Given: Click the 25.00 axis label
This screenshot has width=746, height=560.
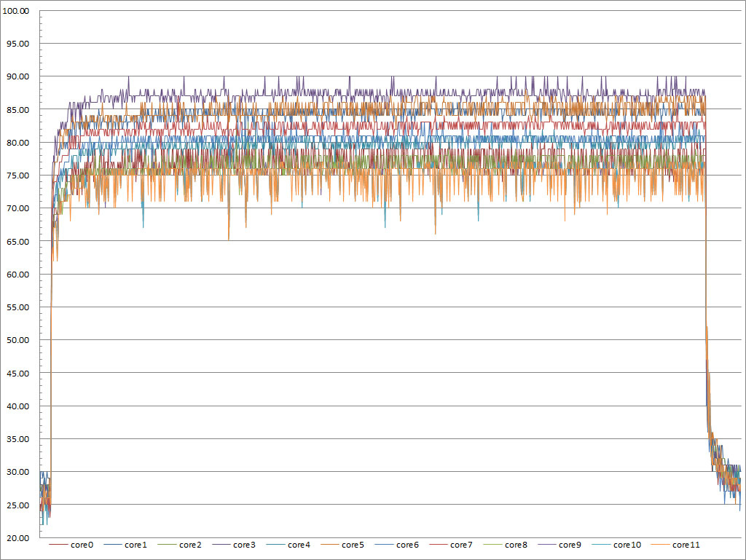Looking at the screenshot, I should coord(17,505).
